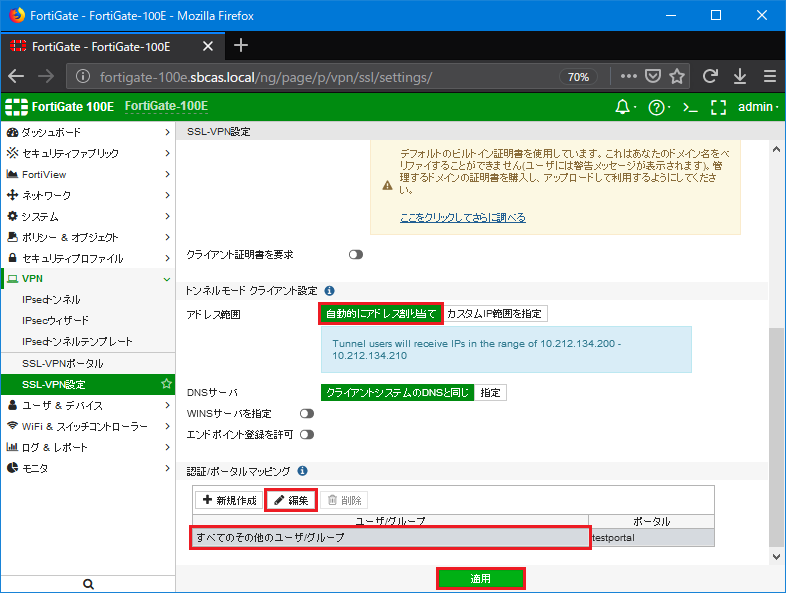
Task: Open site information icon in address bar
Action: click(83, 76)
